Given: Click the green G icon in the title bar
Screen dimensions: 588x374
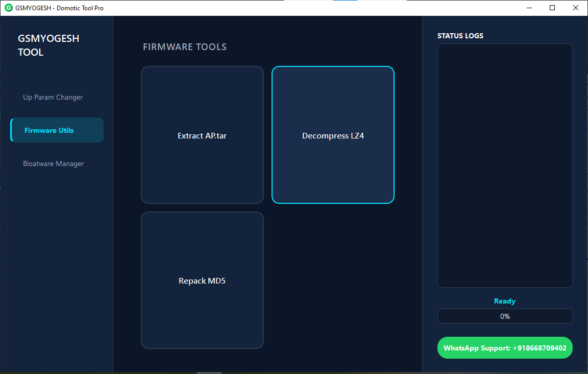Looking at the screenshot, I should coord(8,8).
